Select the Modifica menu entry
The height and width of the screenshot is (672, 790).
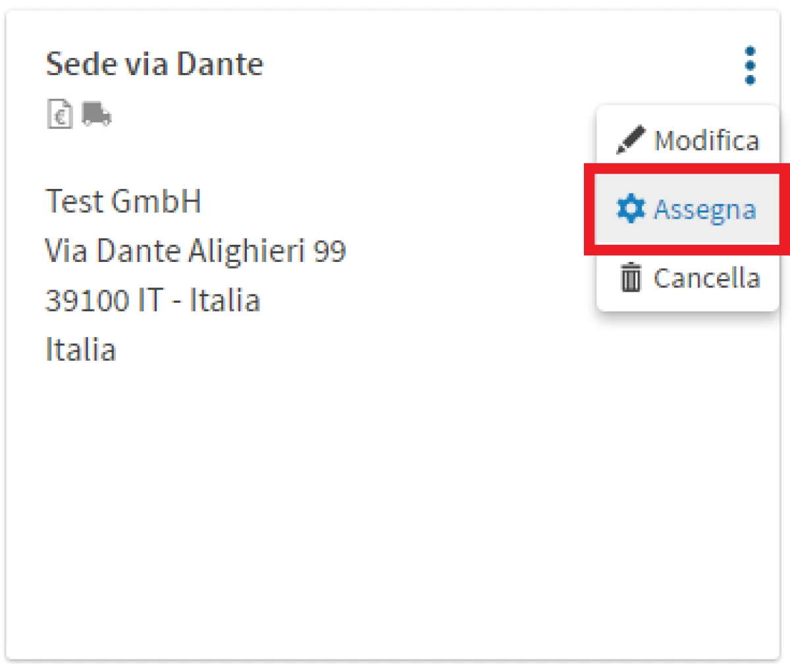[x=706, y=140]
